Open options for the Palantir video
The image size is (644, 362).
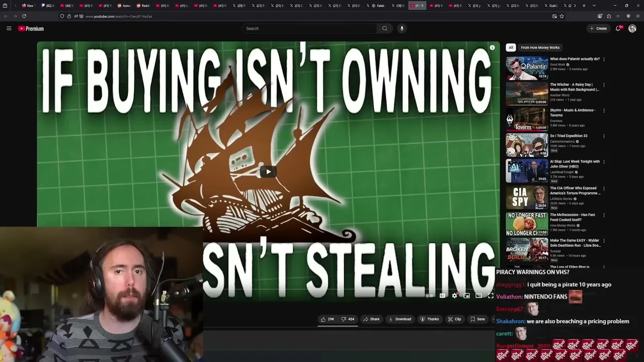(604, 59)
